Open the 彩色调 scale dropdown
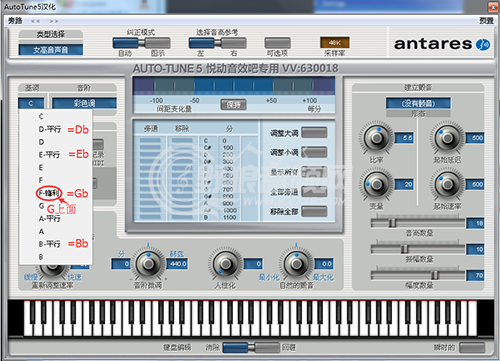The height and width of the screenshot is (361, 500). [84, 103]
